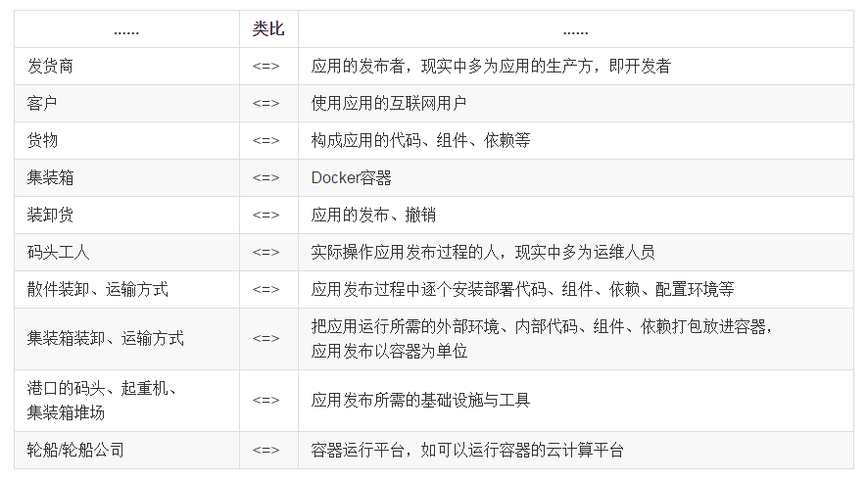Screen dimensions: 868x482
Task: Click the text 使用应用的互联网用户
Action: tap(389, 104)
